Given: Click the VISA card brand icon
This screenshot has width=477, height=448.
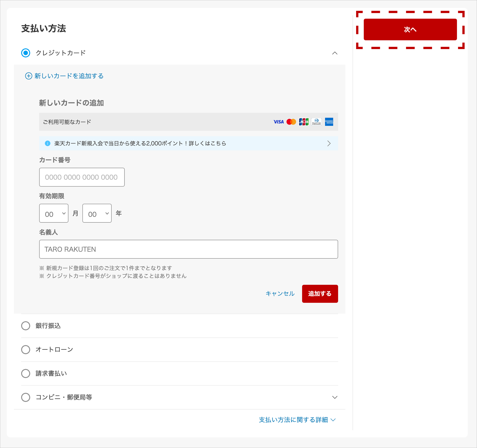Looking at the screenshot, I should [x=278, y=122].
